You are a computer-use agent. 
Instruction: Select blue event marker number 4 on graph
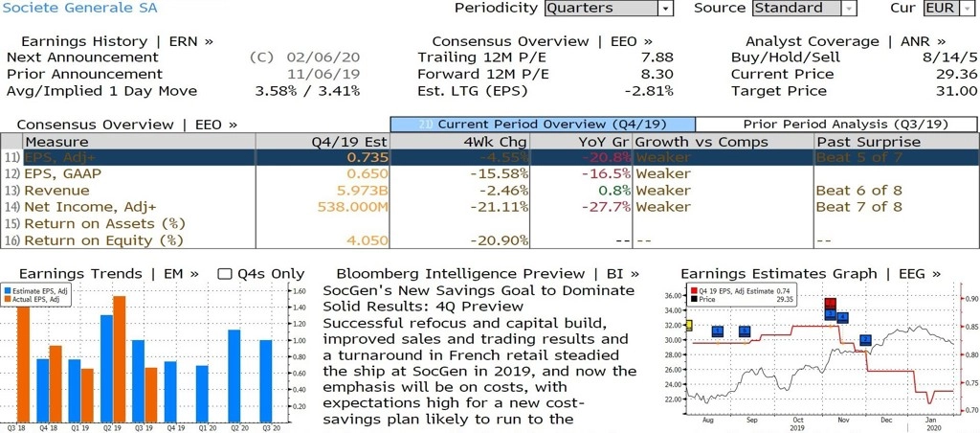point(842,318)
